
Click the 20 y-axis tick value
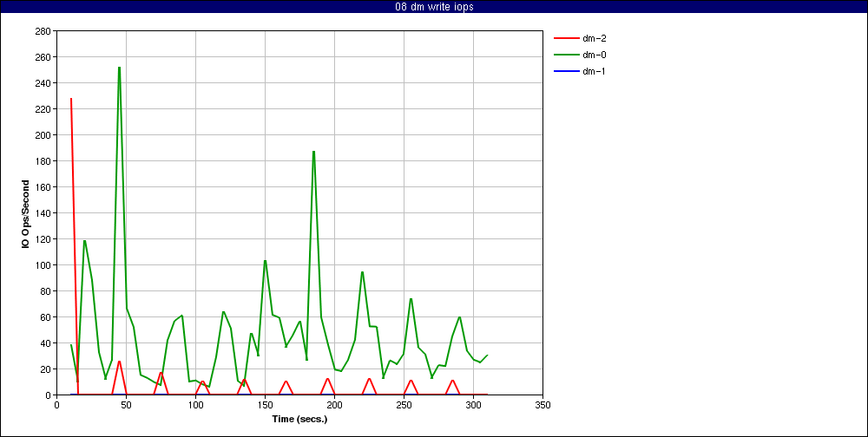pos(45,369)
